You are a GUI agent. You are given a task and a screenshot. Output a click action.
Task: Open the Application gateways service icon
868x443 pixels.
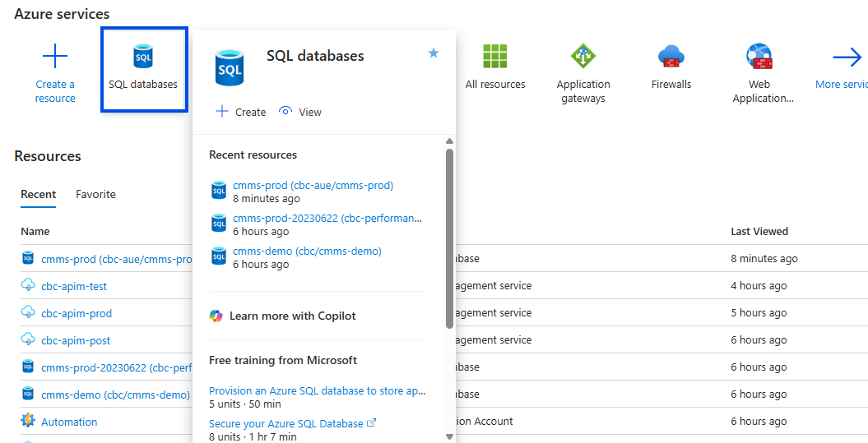[583, 57]
